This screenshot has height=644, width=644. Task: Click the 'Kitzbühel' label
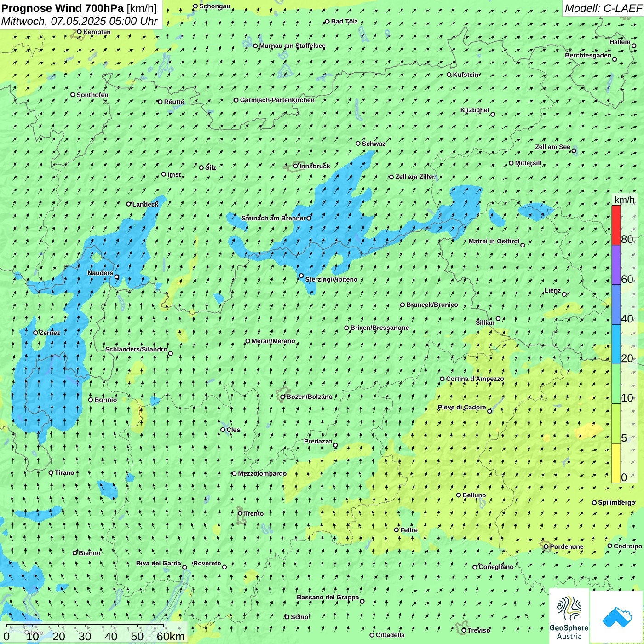tap(475, 110)
